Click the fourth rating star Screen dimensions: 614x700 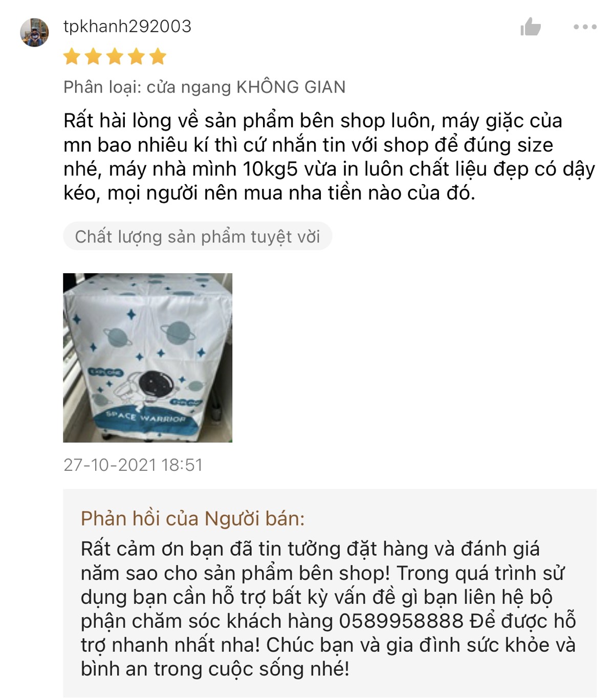(x=136, y=56)
